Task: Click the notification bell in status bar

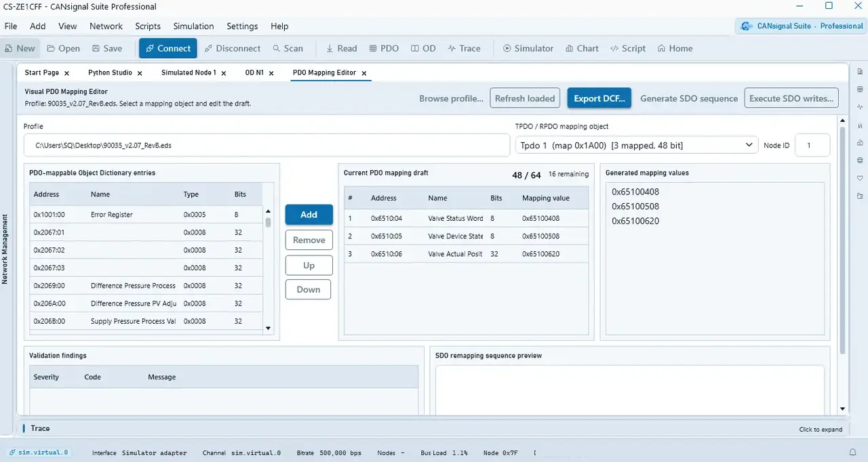Action: 853,453
